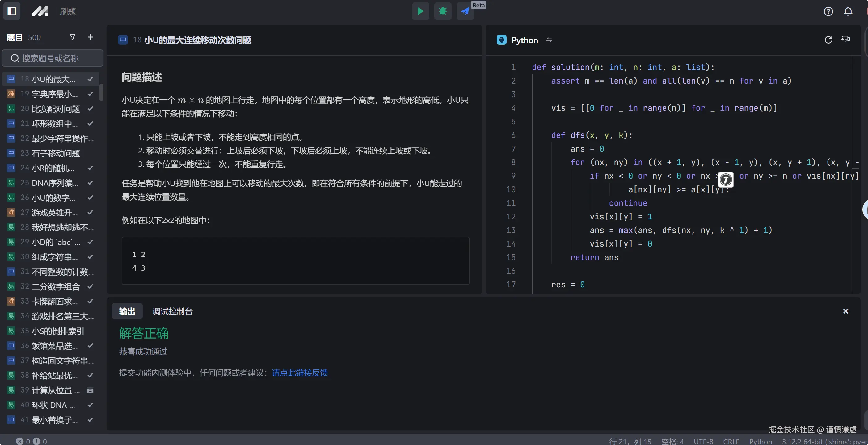This screenshot has height=445, width=868.
Task: Click the reset code refresh icon
Action: (x=828, y=40)
